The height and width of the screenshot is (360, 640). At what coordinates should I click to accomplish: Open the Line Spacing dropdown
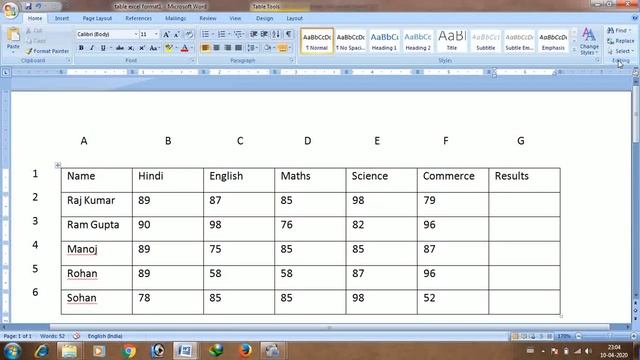253,48
